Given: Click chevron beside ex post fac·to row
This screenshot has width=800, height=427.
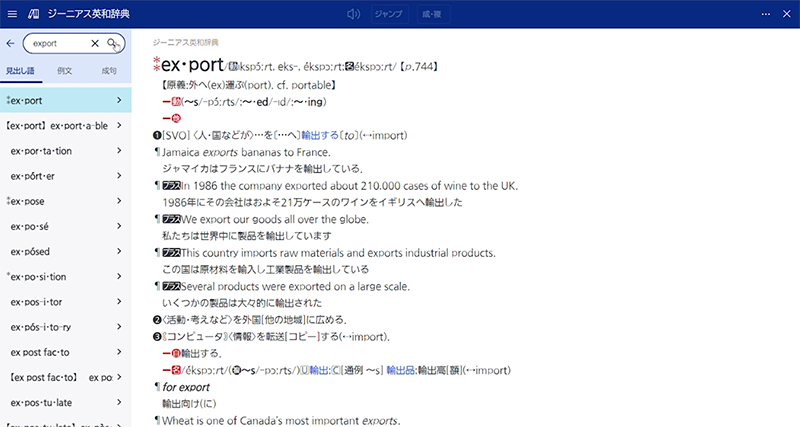Looking at the screenshot, I should coord(119,352).
